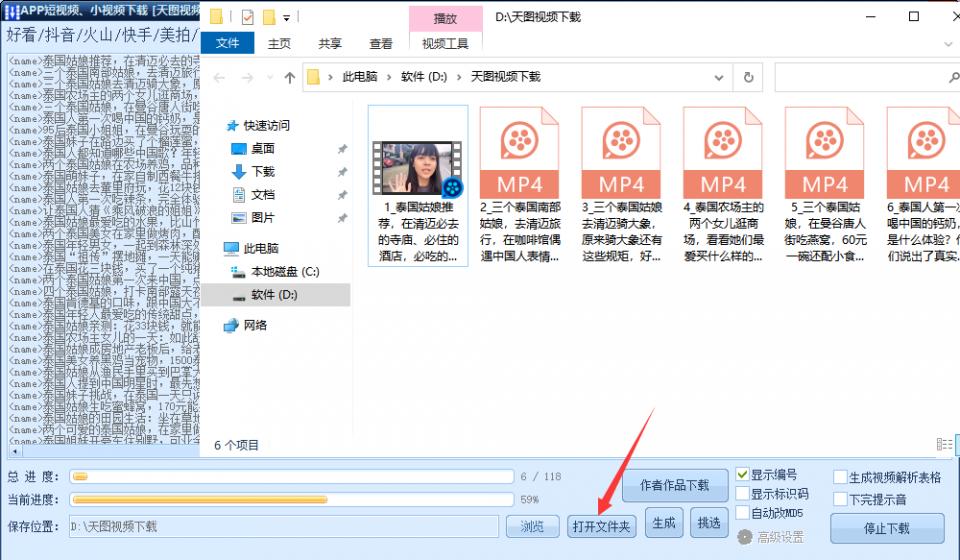Select MP4 file 3_三个泰国姑娘去清迈骑大象
960x560 pixels.
621,185
